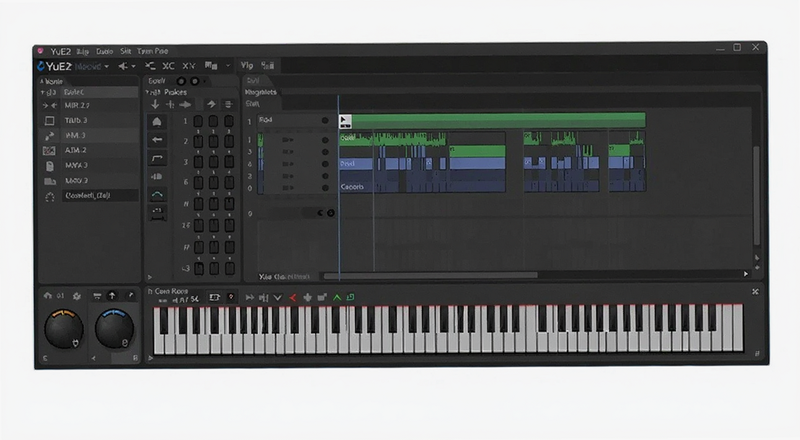
Task: Click the red left chevron above keyboard
Action: [x=292, y=298]
